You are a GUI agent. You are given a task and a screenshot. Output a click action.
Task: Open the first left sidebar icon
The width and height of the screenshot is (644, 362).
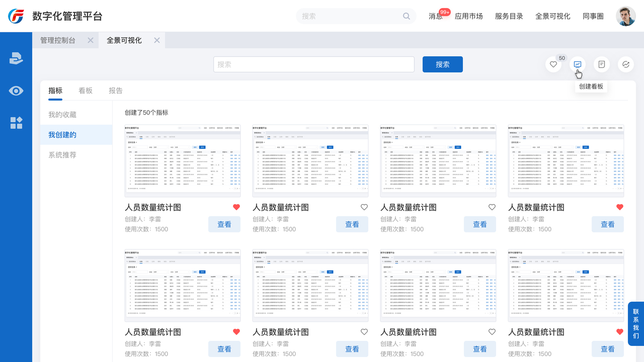tap(16, 58)
